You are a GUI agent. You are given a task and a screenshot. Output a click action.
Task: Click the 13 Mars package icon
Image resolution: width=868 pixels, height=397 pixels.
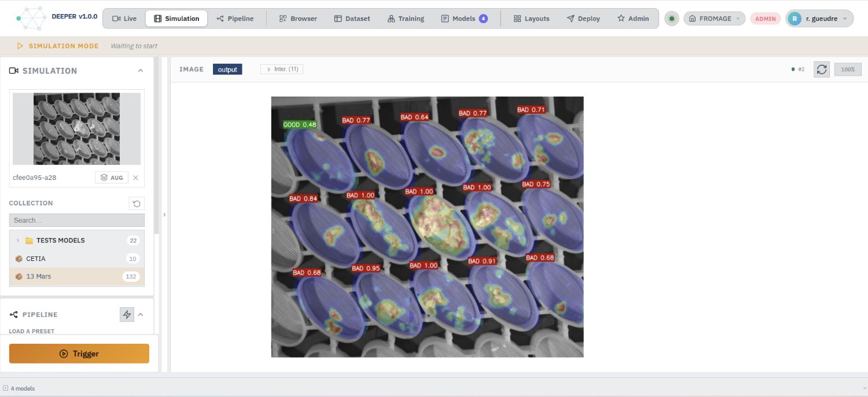click(x=19, y=277)
